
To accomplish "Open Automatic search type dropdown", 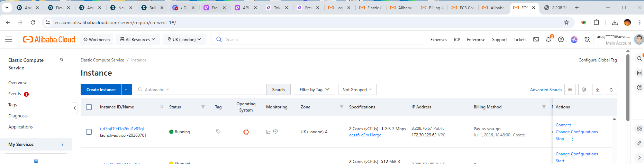I will click(157, 89).
